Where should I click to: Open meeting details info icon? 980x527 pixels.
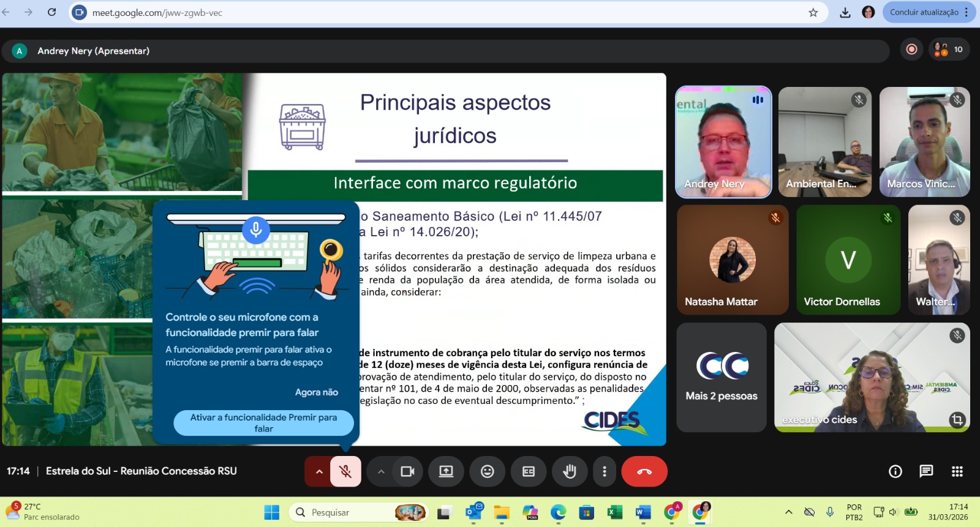coord(895,471)
